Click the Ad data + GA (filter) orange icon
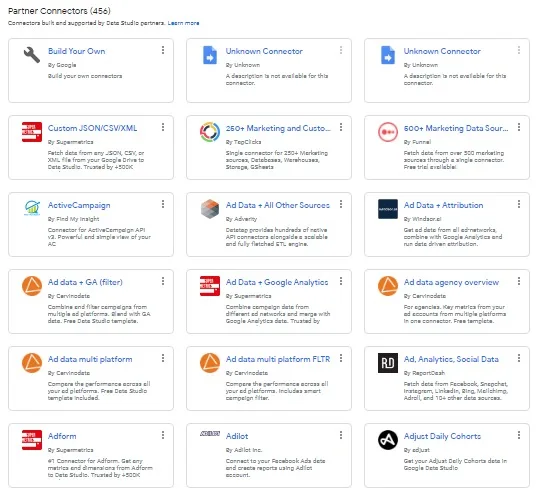537x496 pixels. [32, 286]
